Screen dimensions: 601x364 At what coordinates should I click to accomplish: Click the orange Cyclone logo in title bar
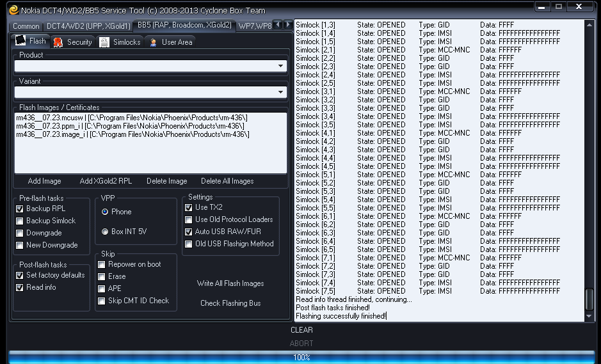[13, 10]
